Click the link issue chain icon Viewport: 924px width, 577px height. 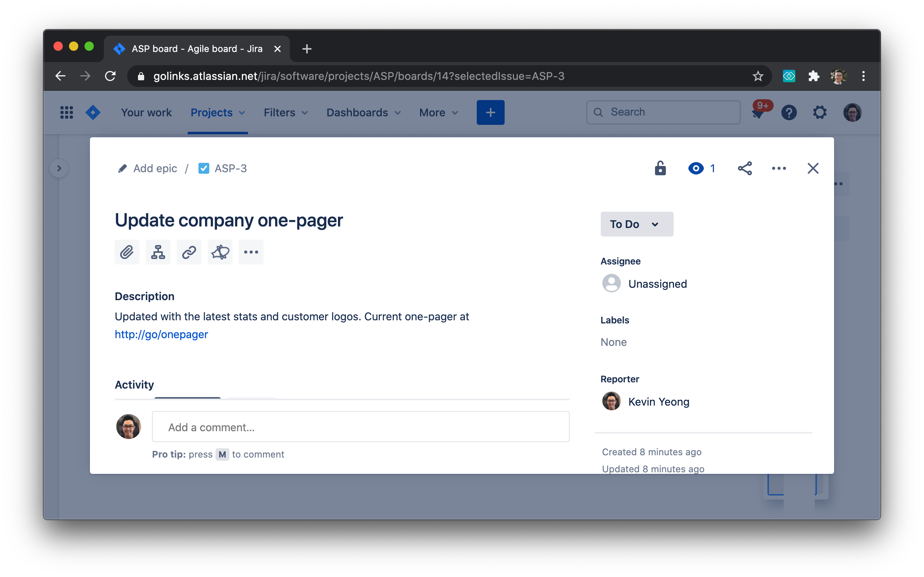189,252
